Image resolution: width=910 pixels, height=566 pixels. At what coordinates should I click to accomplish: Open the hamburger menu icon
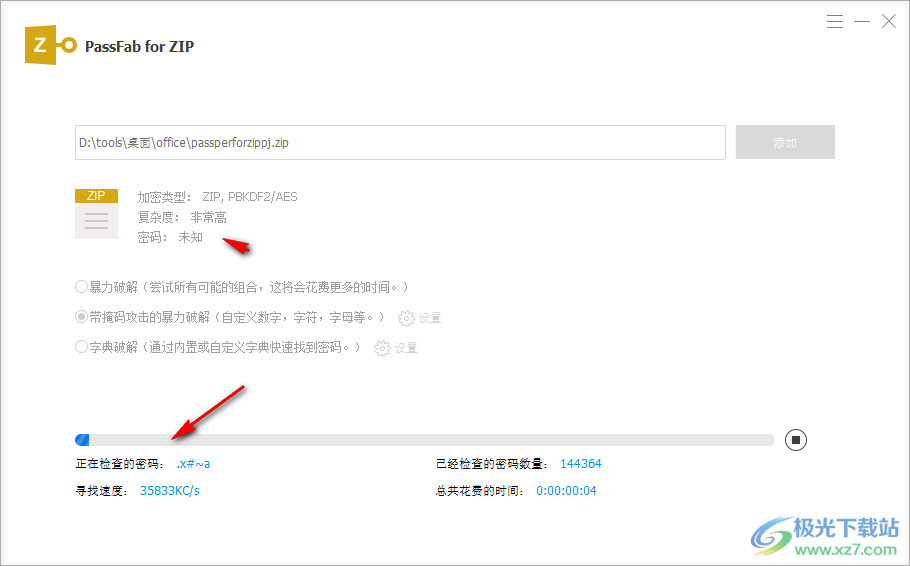[x=835, y=22]
